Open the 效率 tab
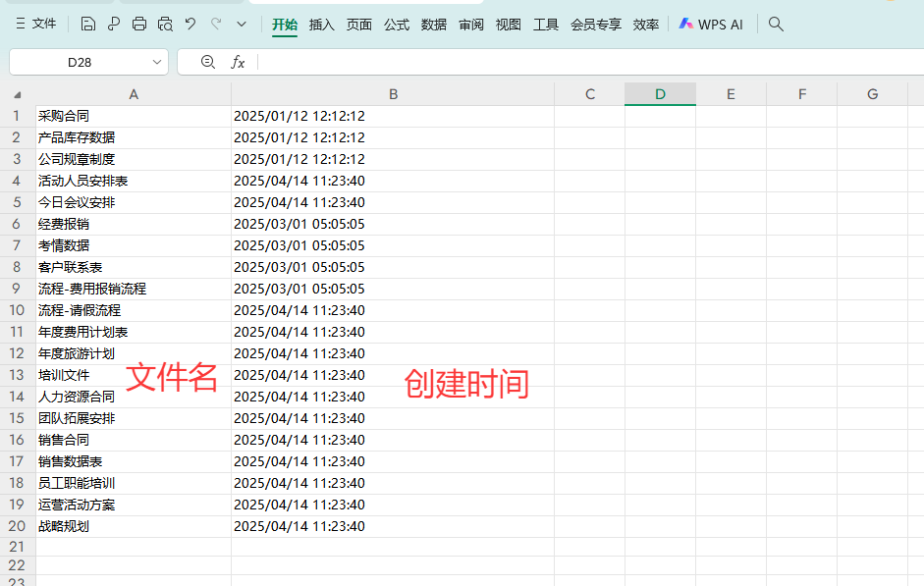The image size is (924, 586). [646, 25]
